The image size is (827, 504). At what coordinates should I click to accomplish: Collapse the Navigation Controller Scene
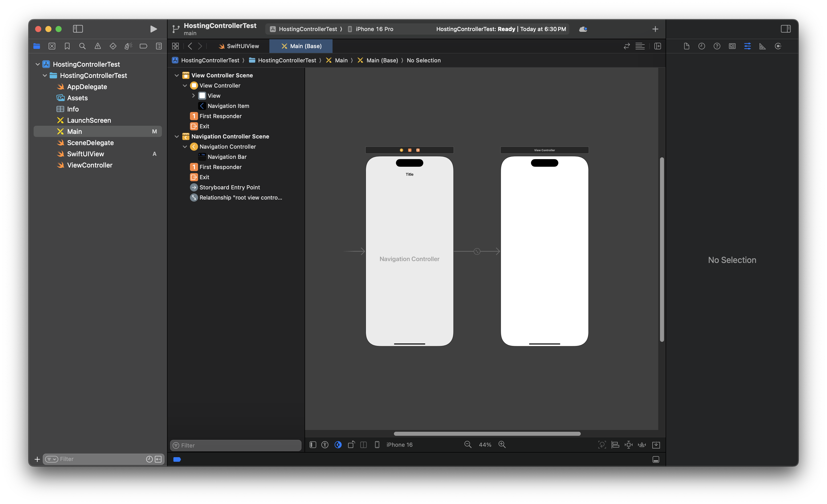click(176, 137)
